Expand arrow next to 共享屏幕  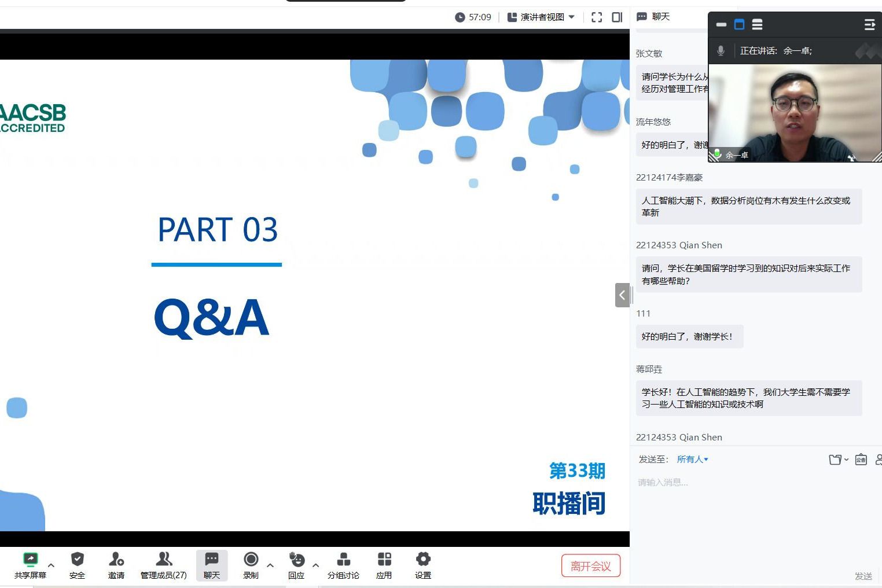[x=51, y=565]
